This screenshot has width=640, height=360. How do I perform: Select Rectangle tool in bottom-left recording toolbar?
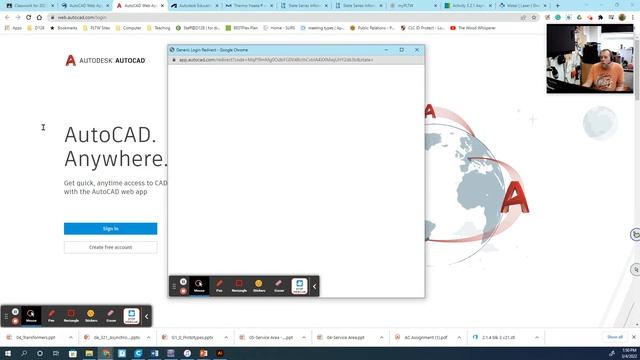pyautogui.click(x=71, y=316)
